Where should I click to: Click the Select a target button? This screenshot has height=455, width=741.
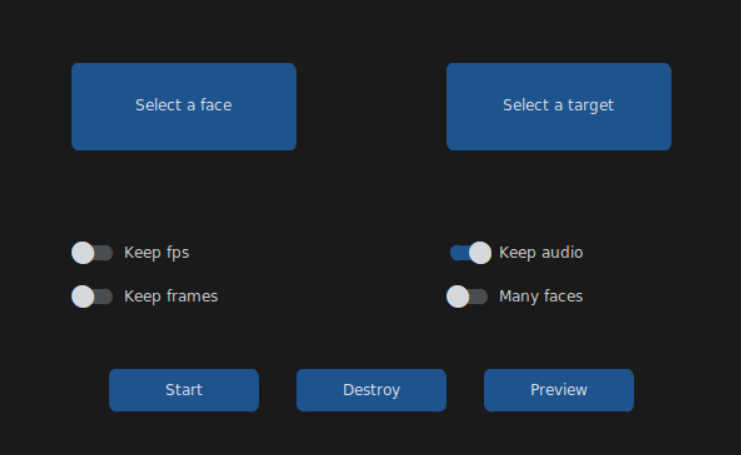click(558, 106)
